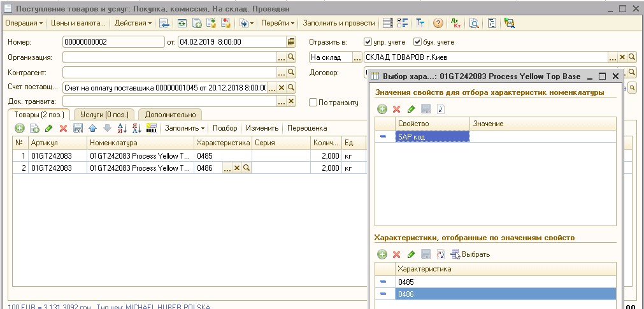Viewport: 644px width, 309px height.
Task: Enable the 'По транзиту' checkbox
Action: (313, 102)
